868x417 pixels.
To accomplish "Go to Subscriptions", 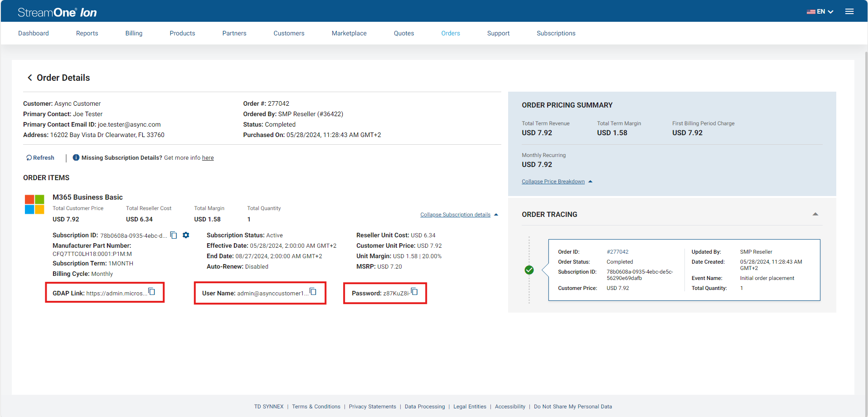I will coord(556,33).
